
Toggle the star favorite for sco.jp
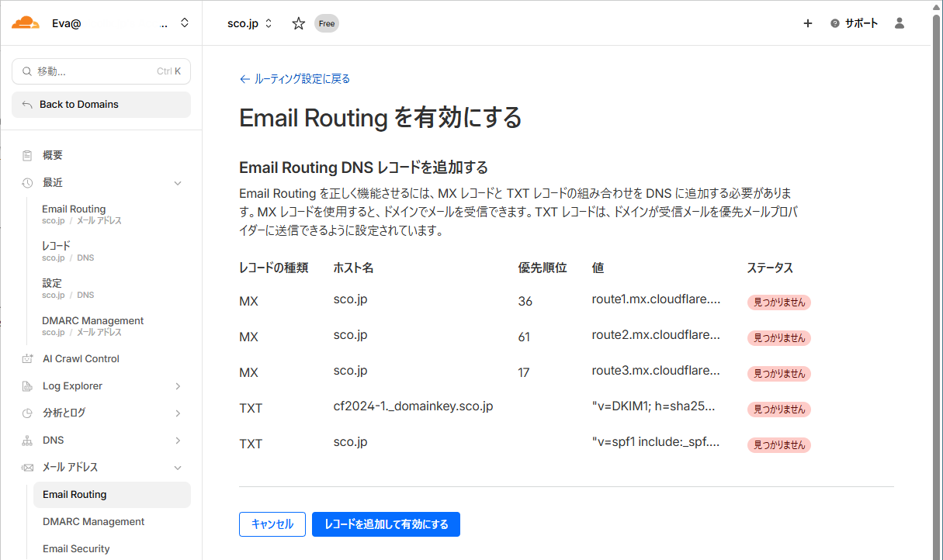(298, 23)
